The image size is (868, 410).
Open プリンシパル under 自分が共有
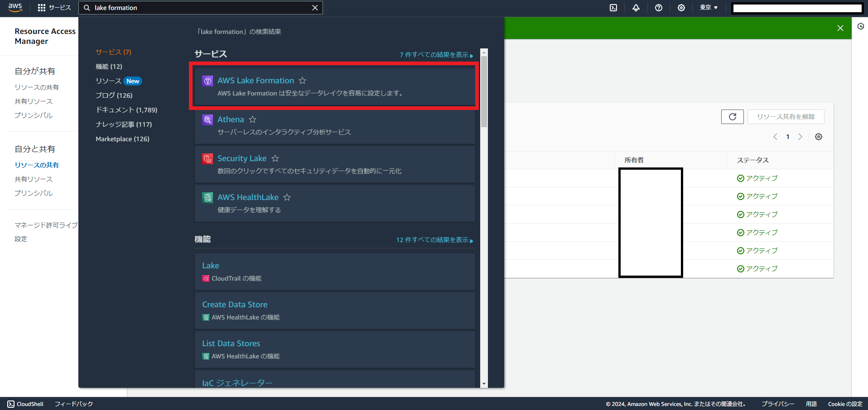(x=34, y=115)
